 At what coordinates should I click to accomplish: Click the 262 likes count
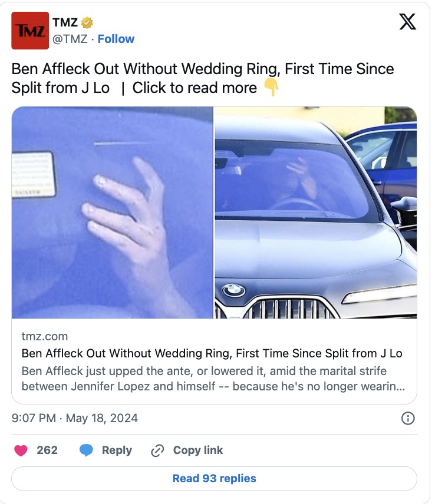click(x=47, y=450)
